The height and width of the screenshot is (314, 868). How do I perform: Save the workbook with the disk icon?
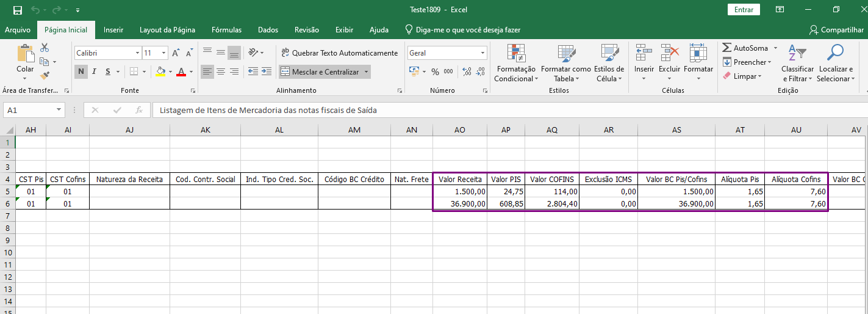click(x=18, y=10)
